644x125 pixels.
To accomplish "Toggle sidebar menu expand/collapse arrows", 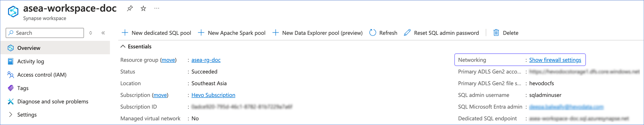I will pyautogui.click(x=91, y=33).
